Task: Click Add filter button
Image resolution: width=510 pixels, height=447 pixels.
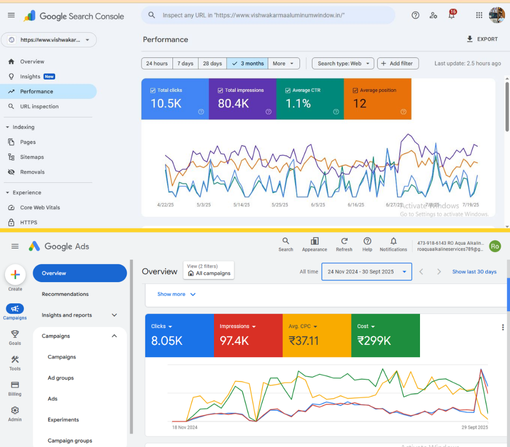Action: 398,63
